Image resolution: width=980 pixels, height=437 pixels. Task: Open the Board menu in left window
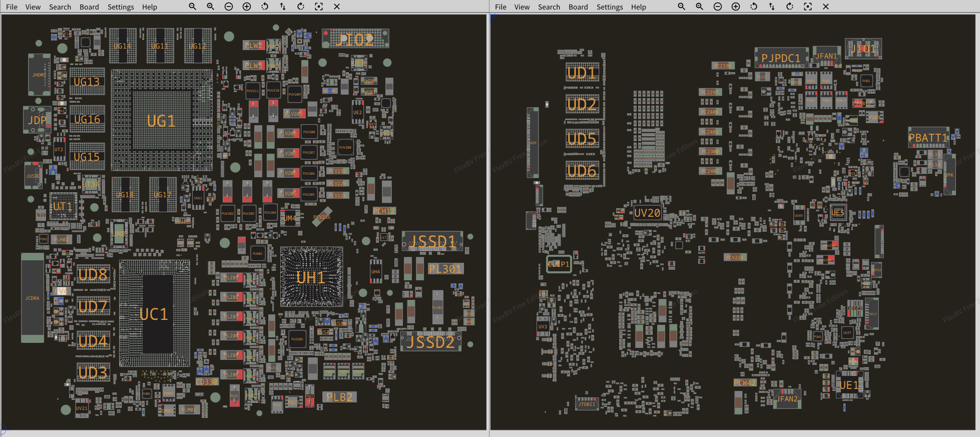tap(89, 7)
